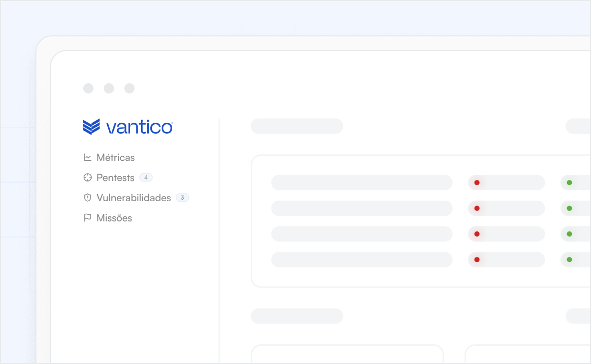
Task: Click the red status dot in the last row
Action: pos(477,259)
